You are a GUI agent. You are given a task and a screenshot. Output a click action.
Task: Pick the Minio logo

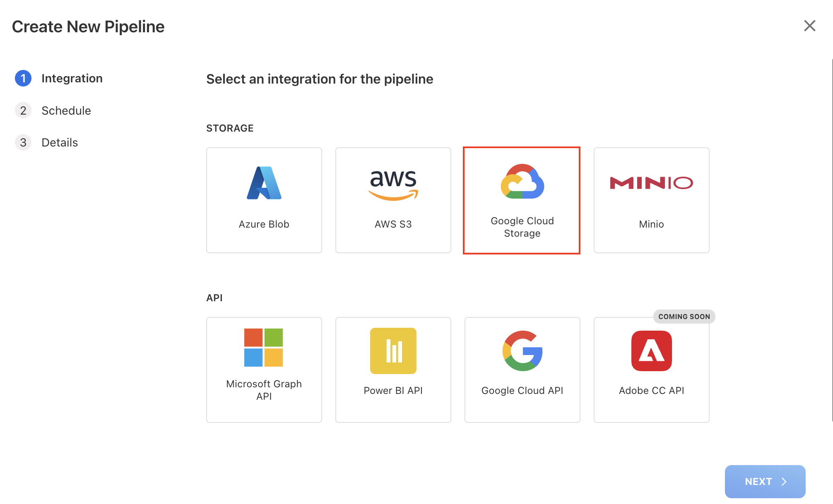pos(651,183)
